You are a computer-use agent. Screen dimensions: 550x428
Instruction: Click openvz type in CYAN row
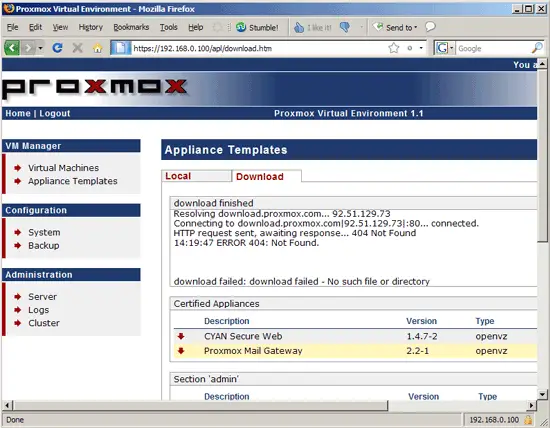[491, 336]
